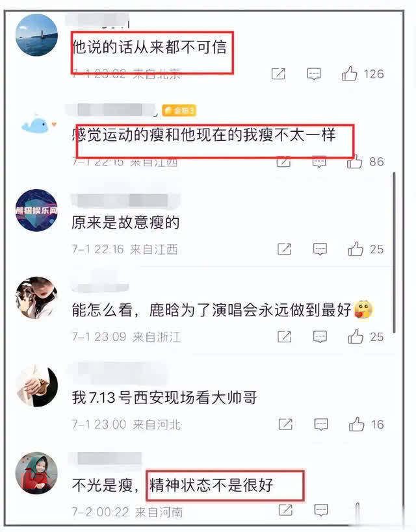
Task: Reply to the 西安现场 comment
Action: click(321, 424)
